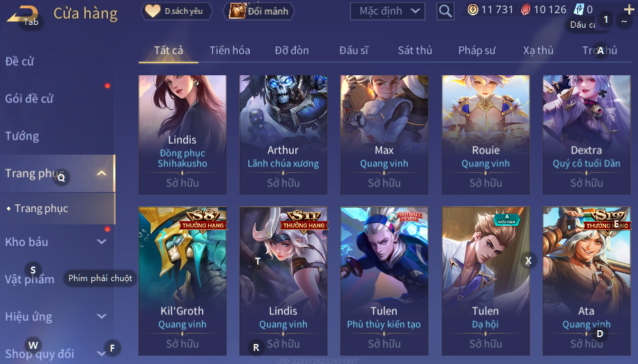Image resolution: width=638 pixels, height=364 pixels.
Task: Open the Tướng sidebar menu
Action: (22, 136)
